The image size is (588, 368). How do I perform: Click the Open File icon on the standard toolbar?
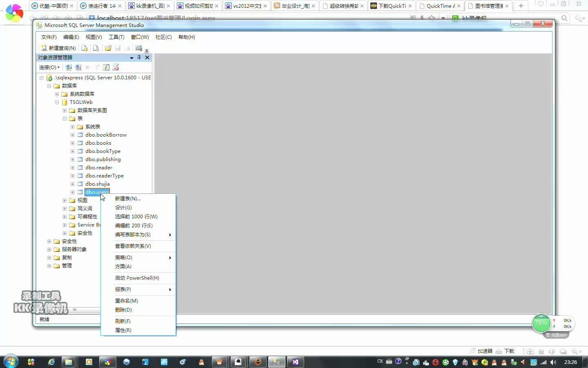108,48
